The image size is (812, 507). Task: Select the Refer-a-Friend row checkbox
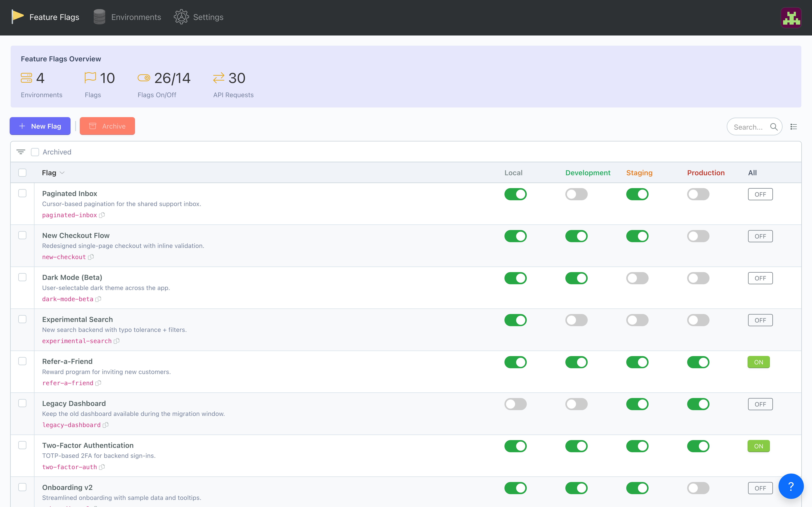point(22,361)
